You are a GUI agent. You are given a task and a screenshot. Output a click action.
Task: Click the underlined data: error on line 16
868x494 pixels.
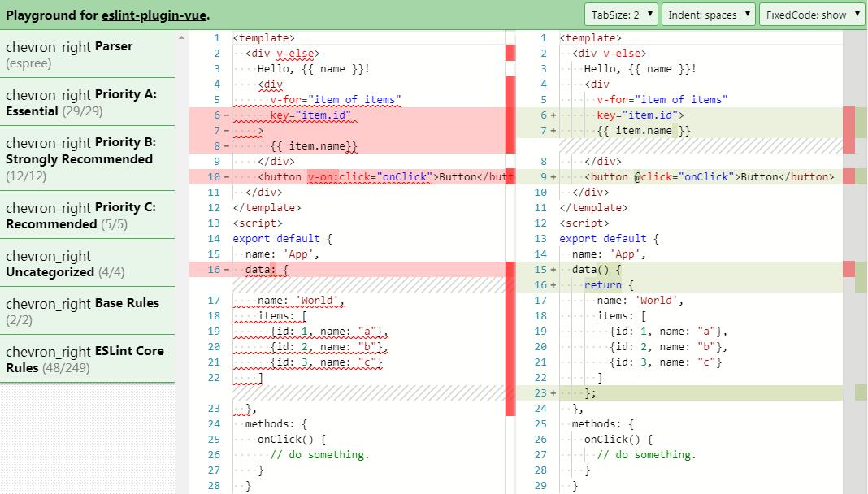pos(260,269)
